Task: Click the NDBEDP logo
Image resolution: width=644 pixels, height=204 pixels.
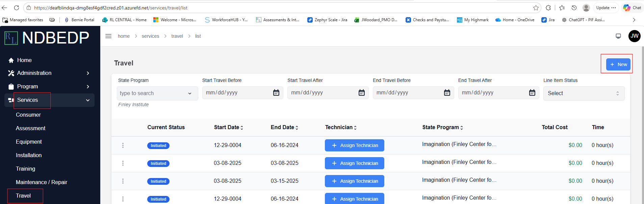Action: (x=47, y=38)
